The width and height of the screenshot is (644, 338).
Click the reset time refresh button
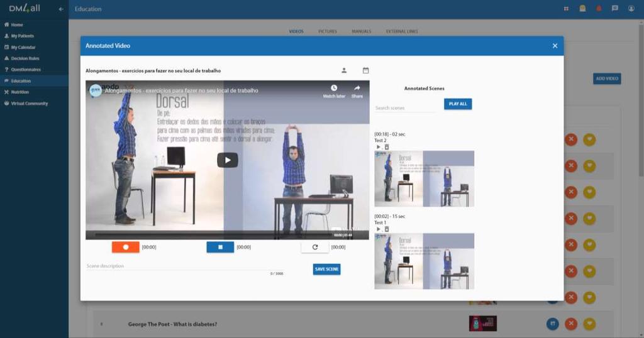(x=315, y=247)
